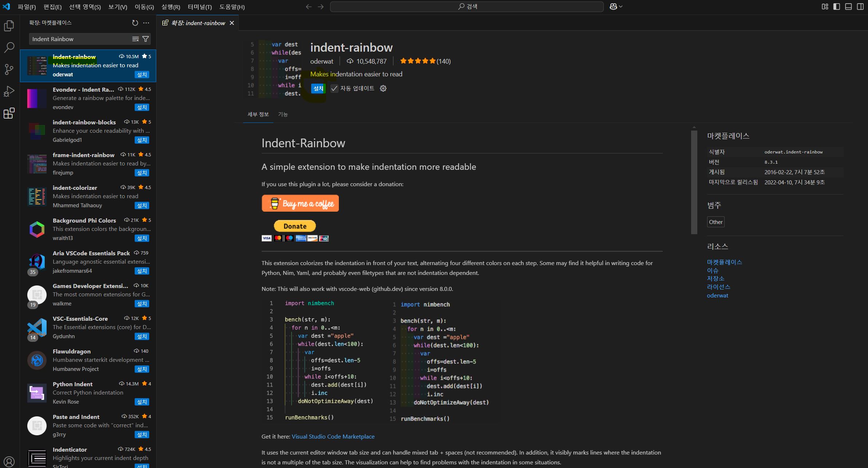Image resolution: width=868 pixels, height=468 pixels.
Task: Open the Issues resource link
Action: click(x=713, y=270)
